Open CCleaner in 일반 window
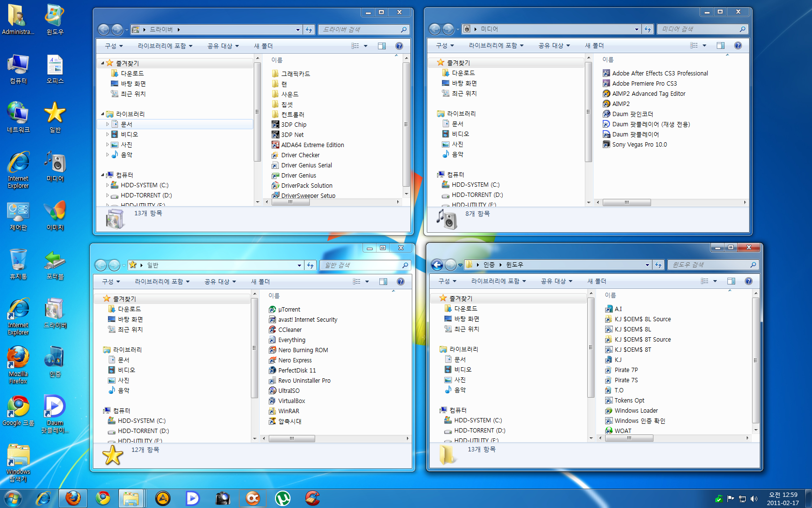The height and width of the screenshot is (508, 812). [x=285, y=329]
